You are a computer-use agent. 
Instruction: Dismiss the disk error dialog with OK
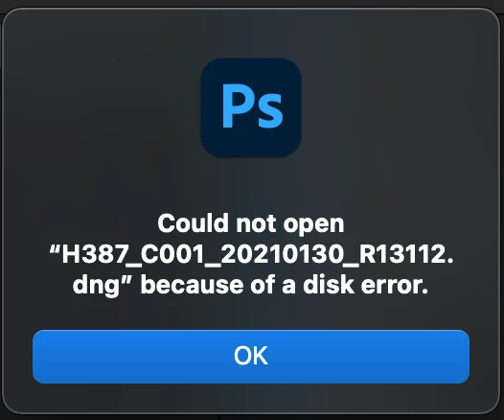click(251, 357)
